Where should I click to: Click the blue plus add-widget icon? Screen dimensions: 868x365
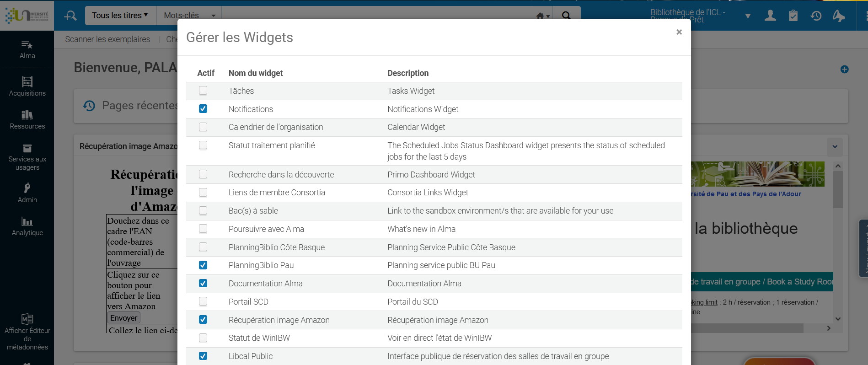pos(844,69)
